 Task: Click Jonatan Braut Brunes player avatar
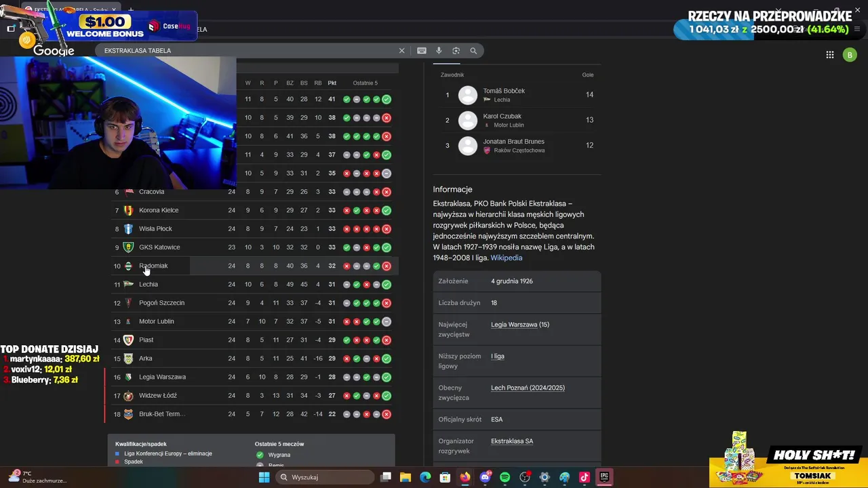click(468, 146)
